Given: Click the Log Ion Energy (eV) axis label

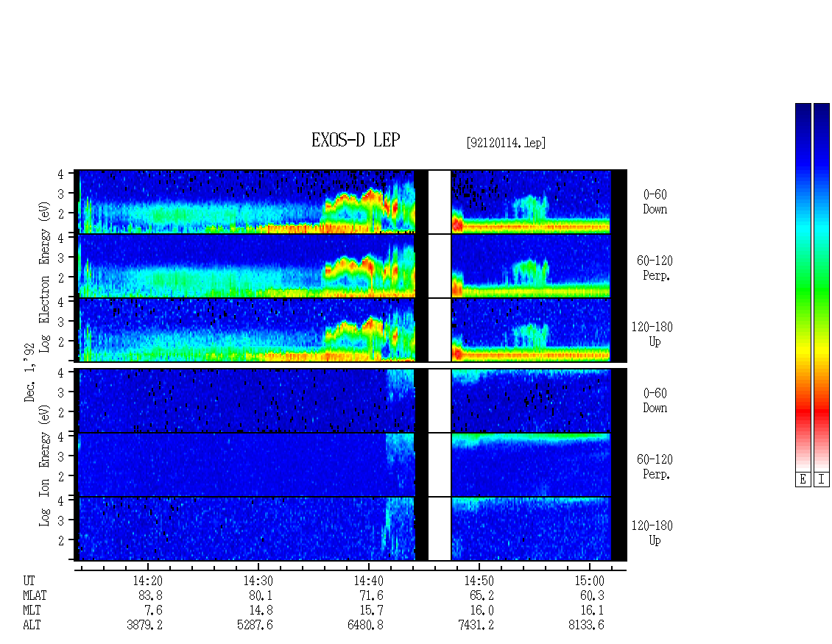Looking at the screenshot, I should pyautogui.click(x=44, y=466).
